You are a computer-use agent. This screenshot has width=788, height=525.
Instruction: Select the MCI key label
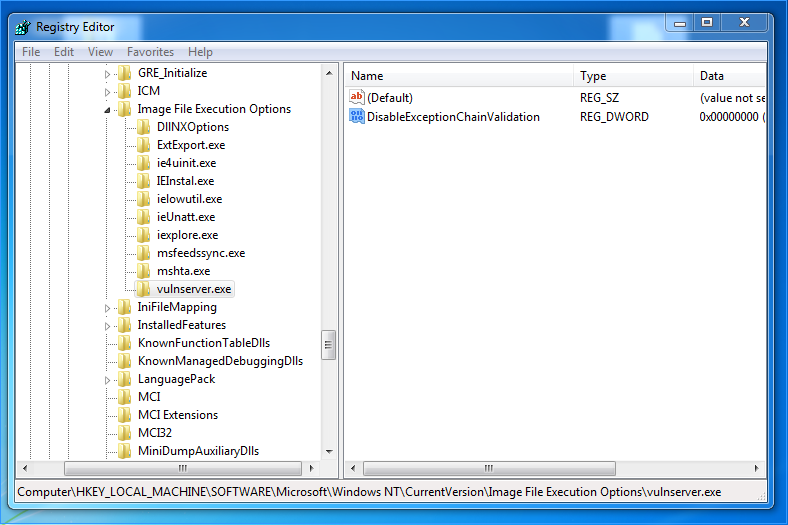click(149, 397)
